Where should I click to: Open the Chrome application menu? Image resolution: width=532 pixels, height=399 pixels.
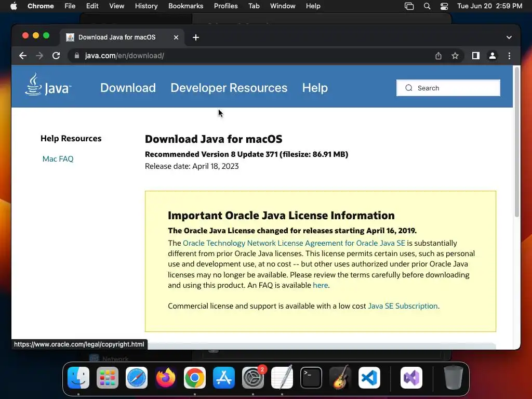[x=41, y=6]
